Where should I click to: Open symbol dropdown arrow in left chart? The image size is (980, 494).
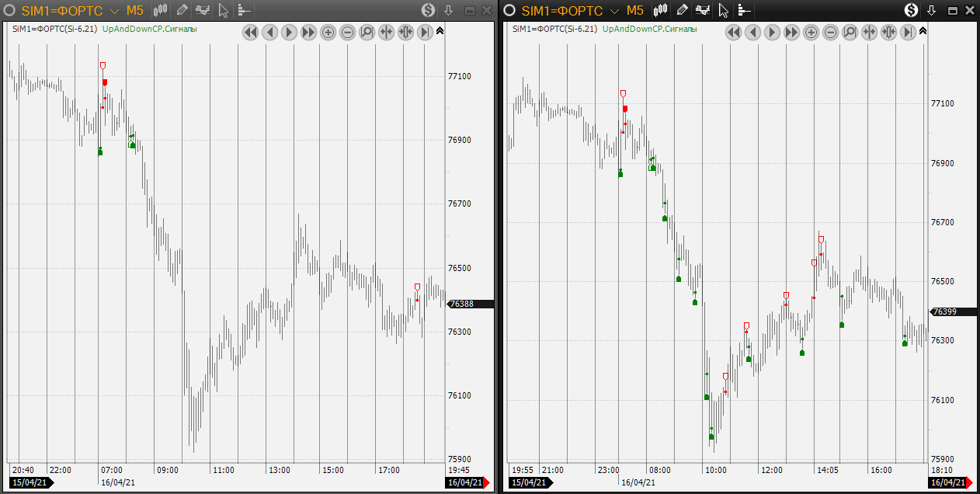coord(114,11)
